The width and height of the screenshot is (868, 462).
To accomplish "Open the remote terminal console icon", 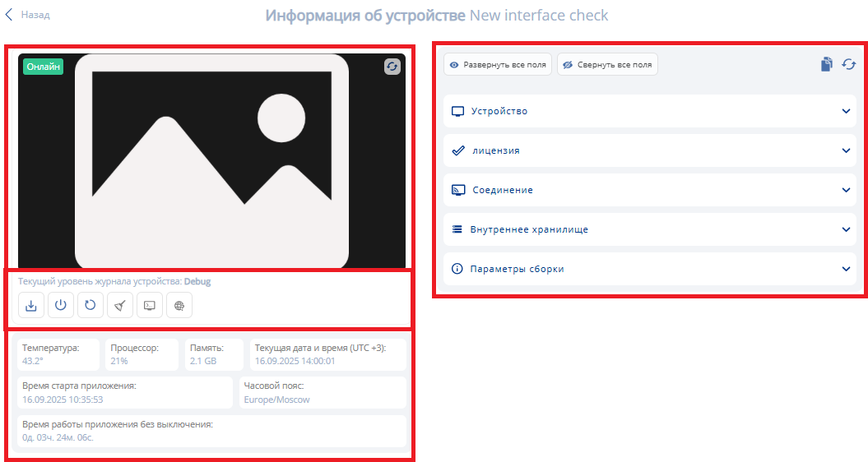I will 150,305.
